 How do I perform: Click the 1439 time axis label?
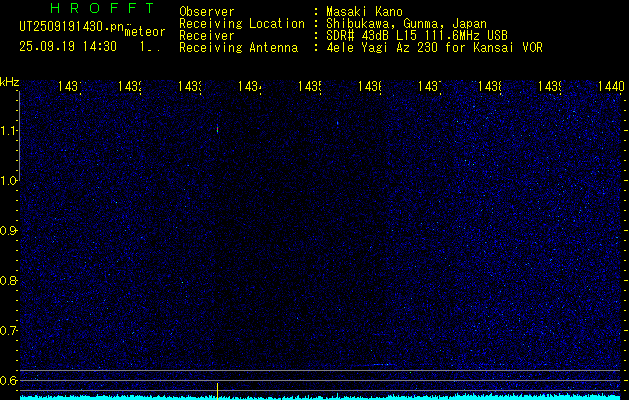[550, 86]
